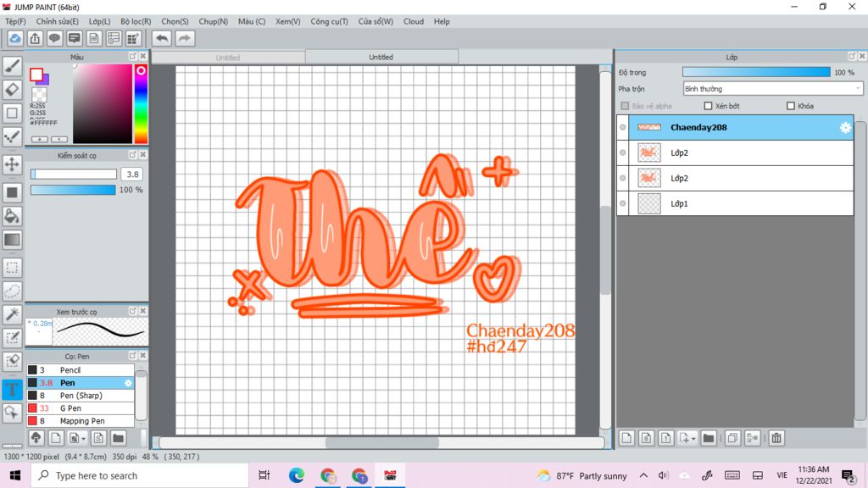Select the Pen (Sharp) brush

pos(81,396)
